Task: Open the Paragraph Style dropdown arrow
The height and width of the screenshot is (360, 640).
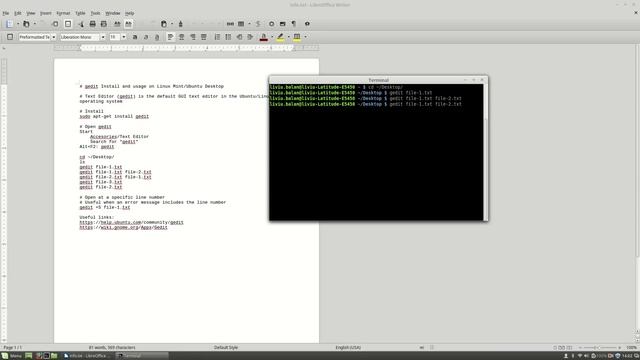Action: pos(53,37)
